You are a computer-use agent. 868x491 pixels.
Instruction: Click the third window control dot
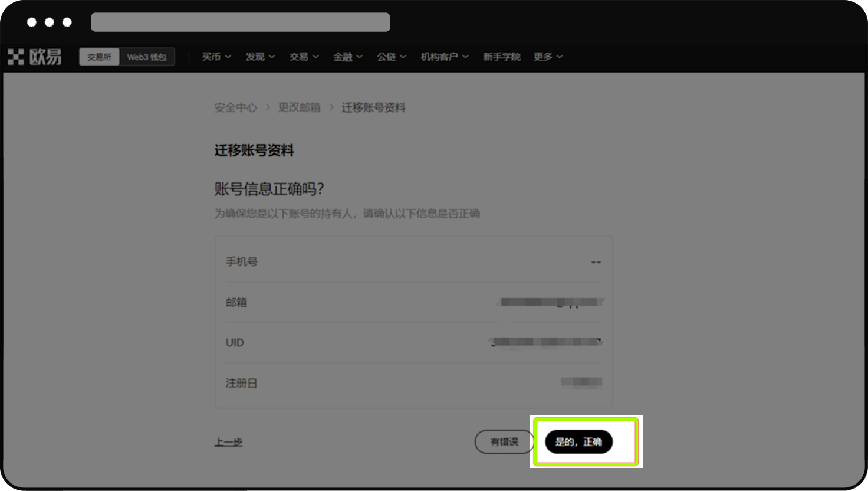(x=67, y=22)
